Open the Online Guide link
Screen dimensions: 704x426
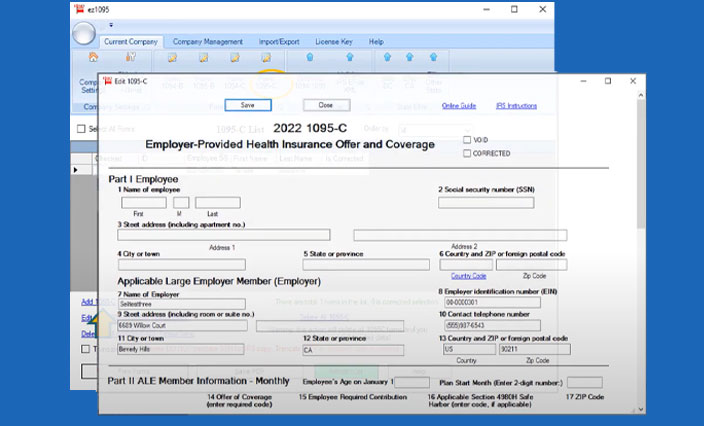[x=459, y=106]
